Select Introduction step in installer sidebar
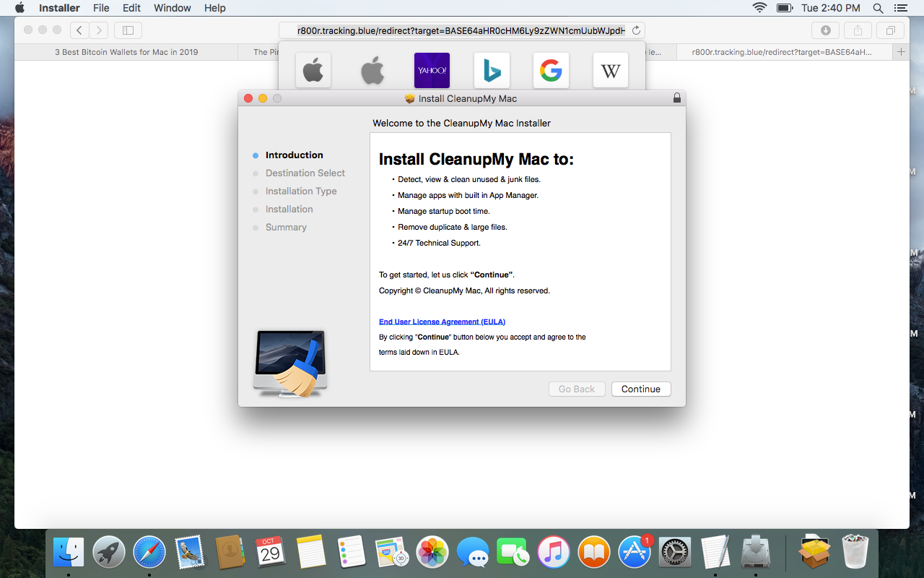The width and height of the screenshot is (924, 578). (x=294, y=155)
